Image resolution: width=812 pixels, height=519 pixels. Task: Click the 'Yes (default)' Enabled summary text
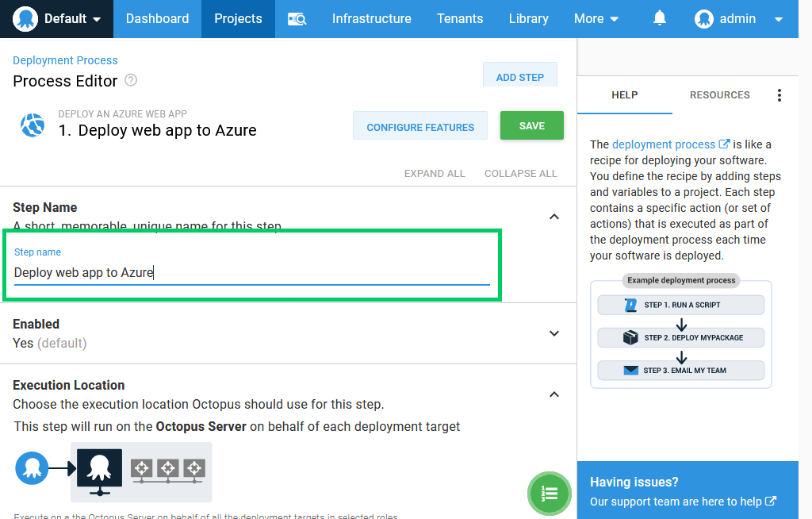click(50, 344)
